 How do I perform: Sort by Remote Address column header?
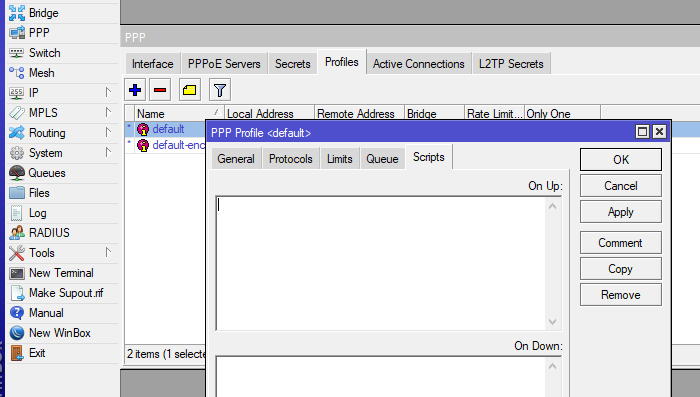(359, 113)
